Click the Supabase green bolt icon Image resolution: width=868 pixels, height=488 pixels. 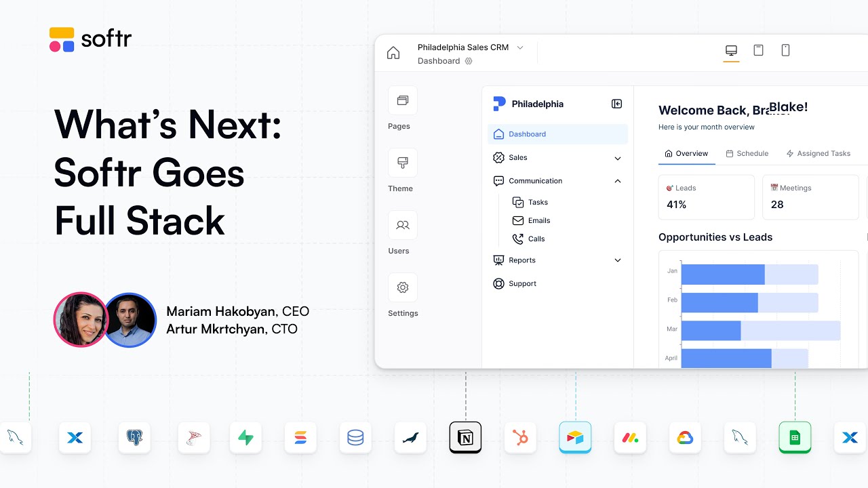[245, 438]
